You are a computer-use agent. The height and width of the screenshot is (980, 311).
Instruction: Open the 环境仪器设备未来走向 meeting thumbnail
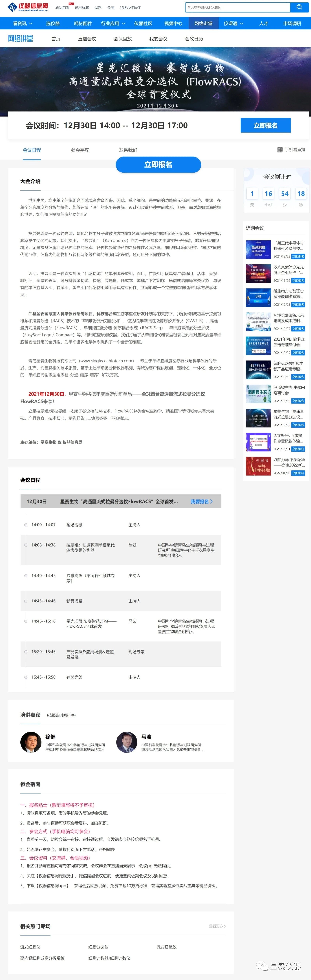tap(258, 322)
